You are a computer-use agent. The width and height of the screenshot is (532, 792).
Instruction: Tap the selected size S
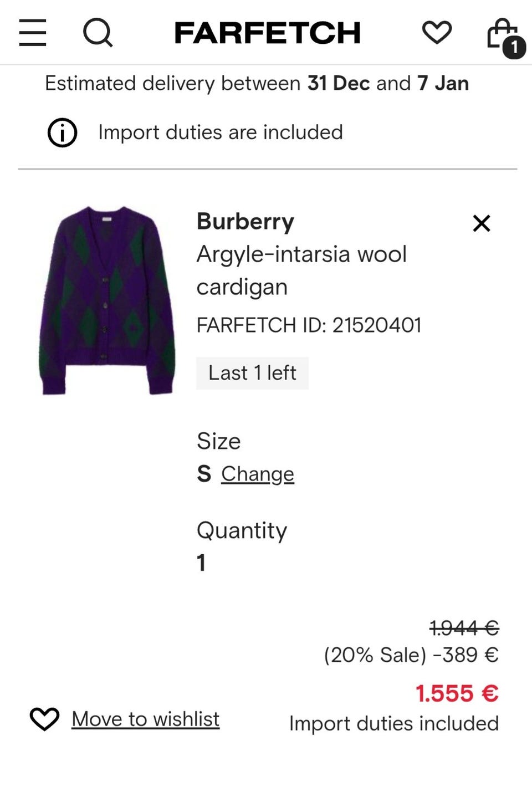tap(204, 474)
